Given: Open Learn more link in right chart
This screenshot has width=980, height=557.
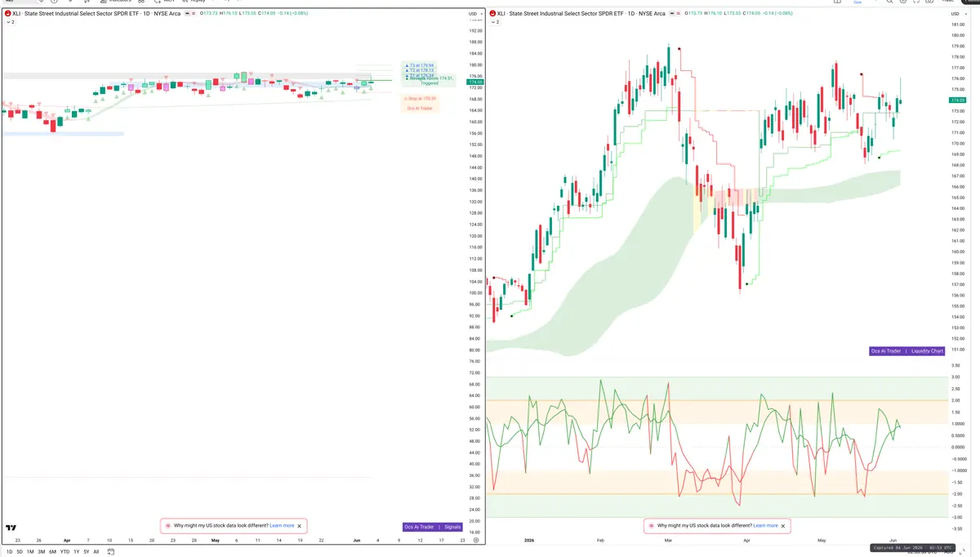Looking at the screenshot, I should tap(765, 526).
